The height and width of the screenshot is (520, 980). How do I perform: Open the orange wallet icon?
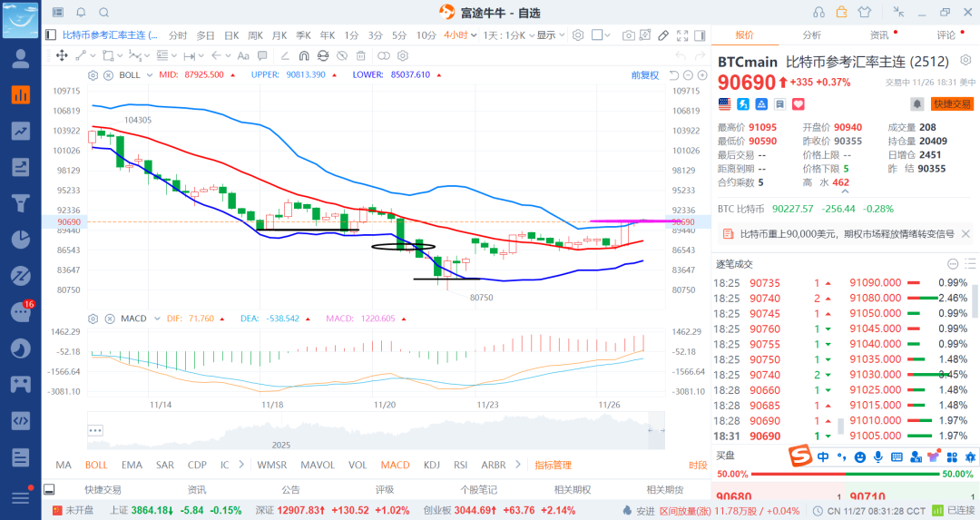click(842, 12)
